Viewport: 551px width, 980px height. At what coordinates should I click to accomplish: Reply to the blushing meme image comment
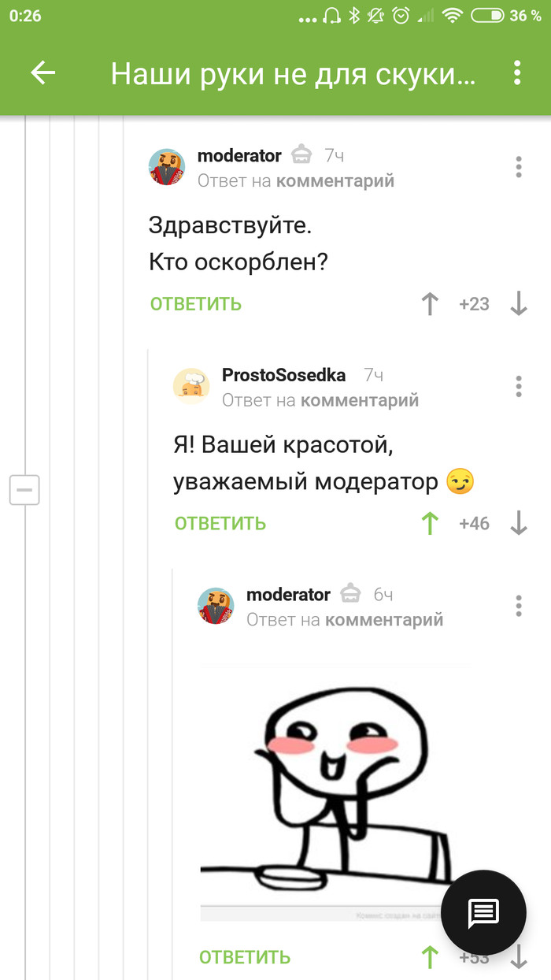245,957
